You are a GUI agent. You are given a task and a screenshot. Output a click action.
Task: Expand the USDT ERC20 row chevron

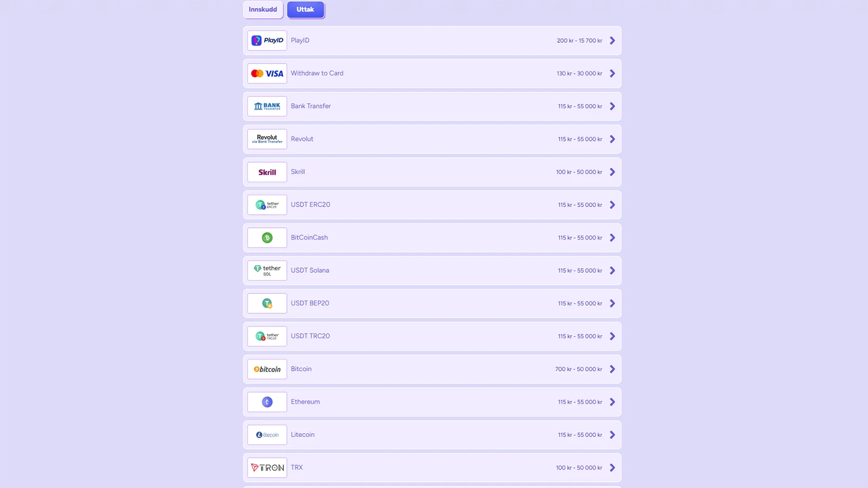tap(612, 205)
